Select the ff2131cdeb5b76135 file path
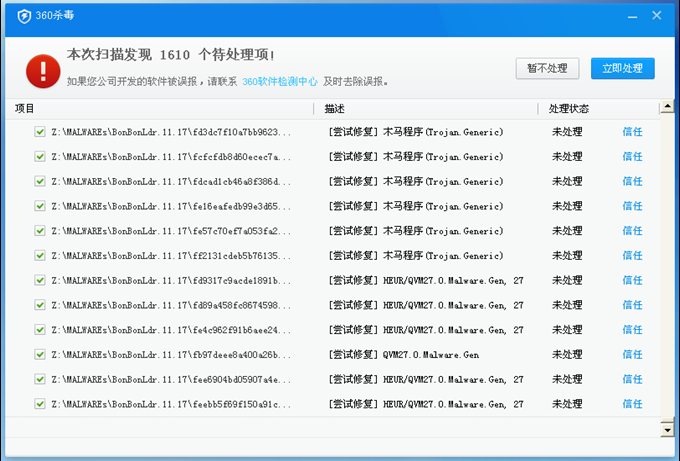 (171, 255)
